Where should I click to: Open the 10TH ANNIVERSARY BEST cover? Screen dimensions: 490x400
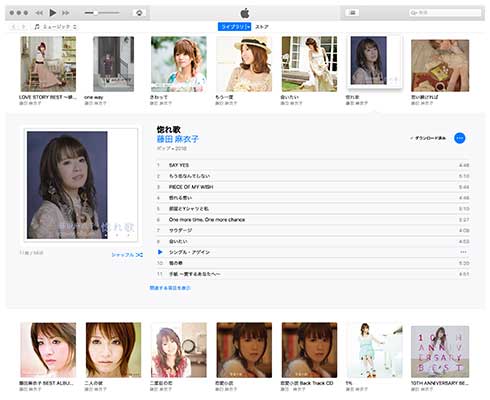(x=440, y=352)
